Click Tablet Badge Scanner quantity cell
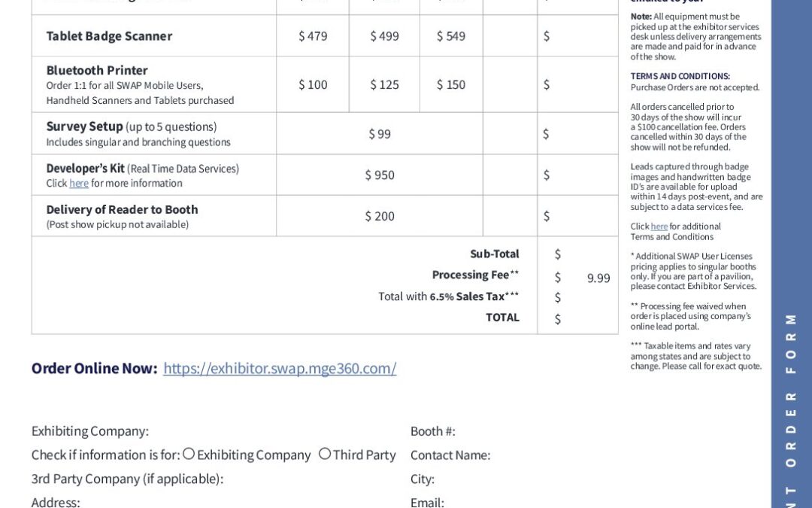The height and width of the screenshot is (508, 812). tap(510, 36)
